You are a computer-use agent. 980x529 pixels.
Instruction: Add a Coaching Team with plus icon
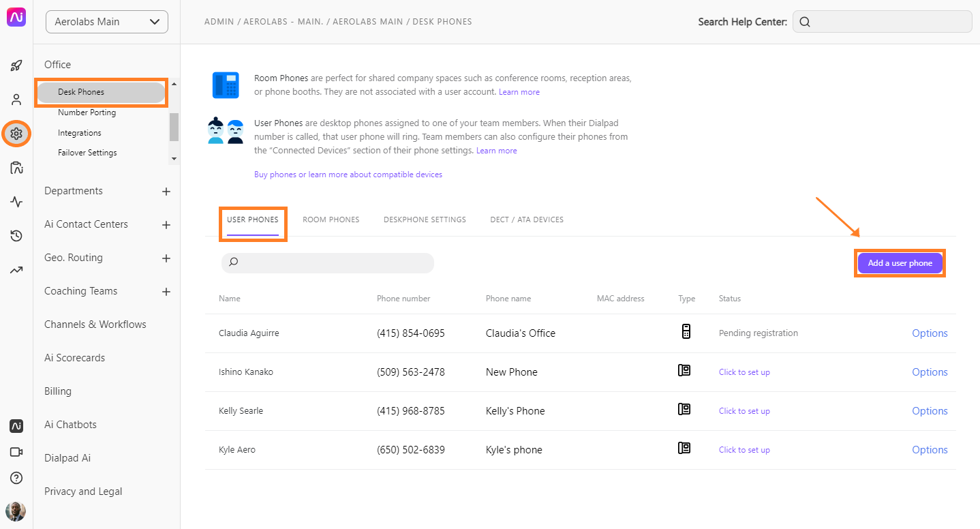coord(166,292)
